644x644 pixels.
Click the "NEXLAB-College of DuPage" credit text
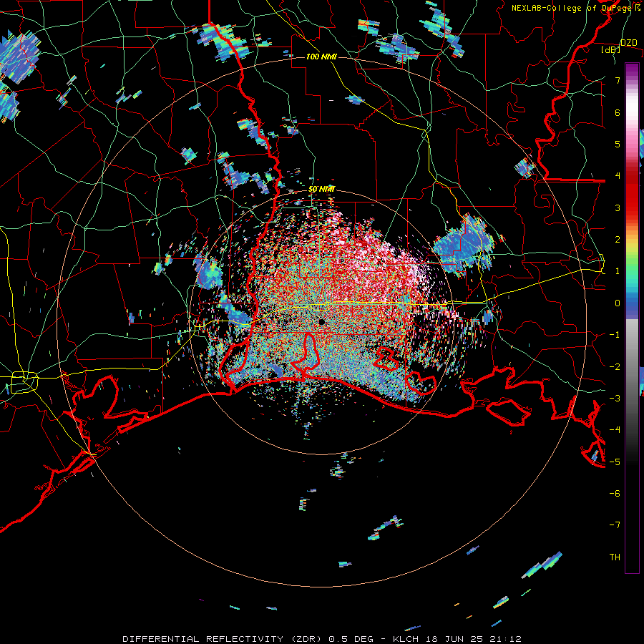pyautogui.click(x=572, y=8)
